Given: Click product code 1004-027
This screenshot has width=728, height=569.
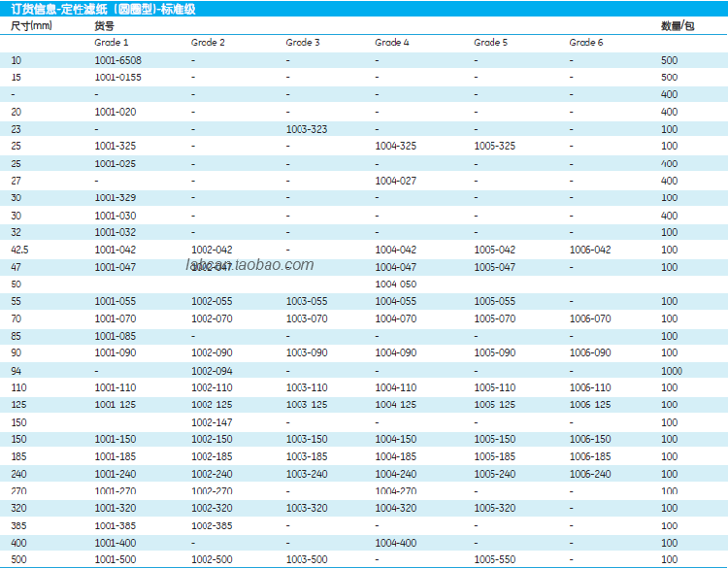Looking at the screenshot, I should pos(395,181).
